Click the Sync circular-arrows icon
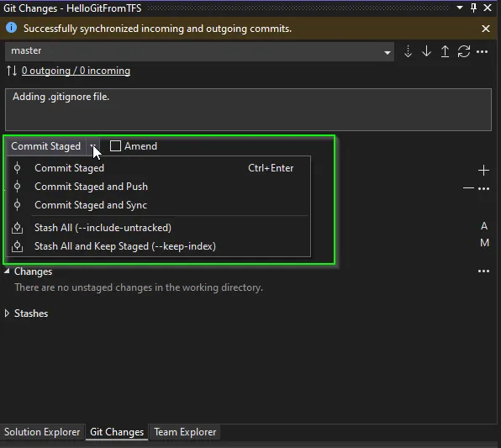The height and width of the screenshot is (448, 501). coord(464,51)
